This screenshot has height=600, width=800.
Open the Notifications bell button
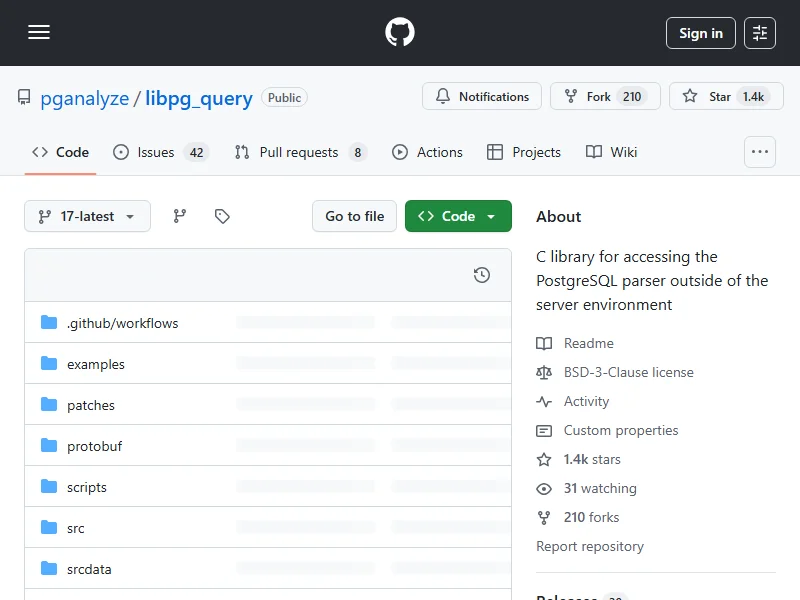click(482, 97)
